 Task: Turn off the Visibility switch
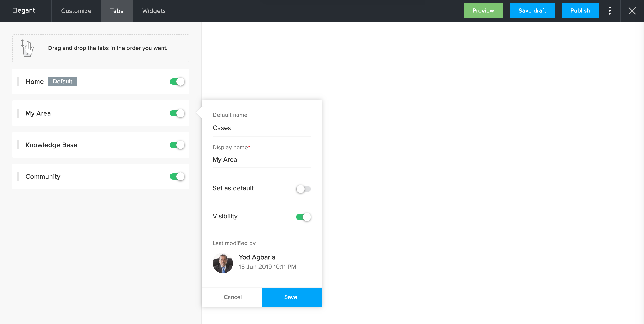[x=303, y=217]
